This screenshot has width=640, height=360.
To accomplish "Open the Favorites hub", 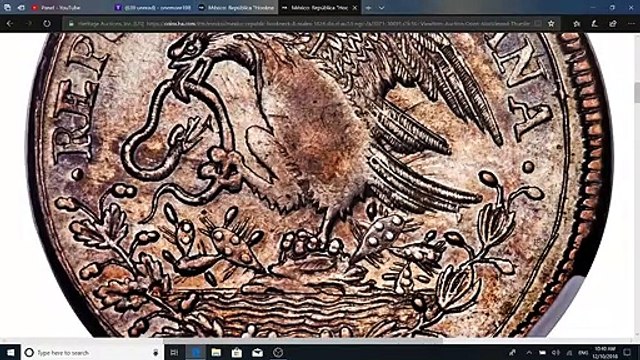I will (577, 24).
